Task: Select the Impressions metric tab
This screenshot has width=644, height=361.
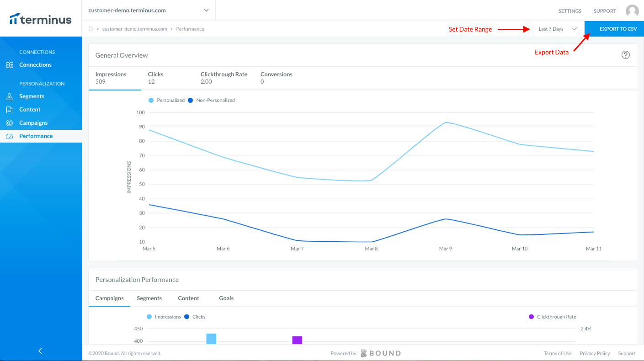Action: click(x=115, y=78)
